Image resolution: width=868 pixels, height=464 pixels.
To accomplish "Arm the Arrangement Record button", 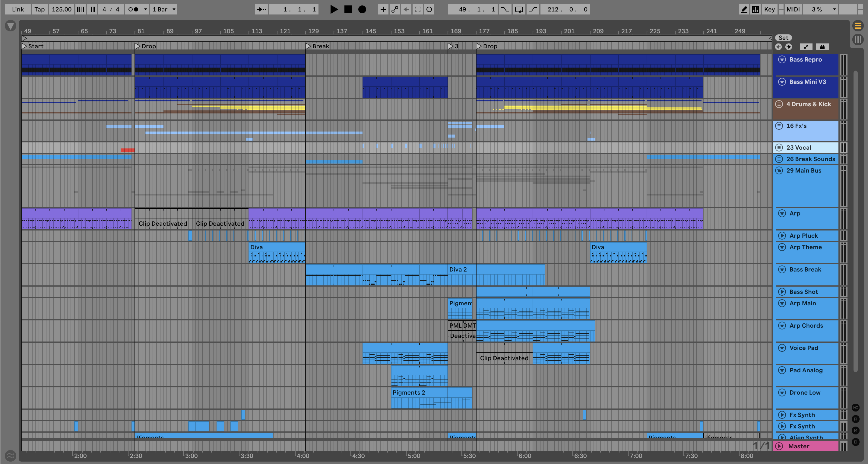I will pos(362,9).
